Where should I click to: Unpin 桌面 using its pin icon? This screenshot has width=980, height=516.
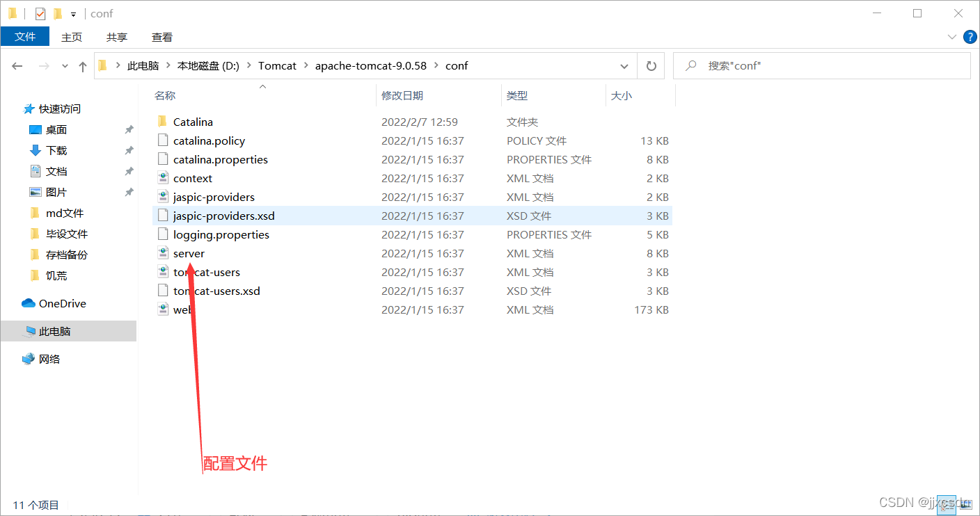pyautogui.click(x=129, y=129)
